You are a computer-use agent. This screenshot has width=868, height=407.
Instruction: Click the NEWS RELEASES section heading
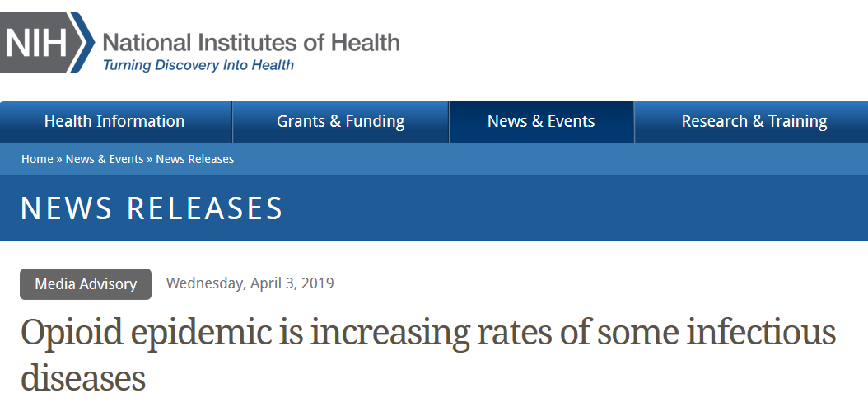point(152,208)
